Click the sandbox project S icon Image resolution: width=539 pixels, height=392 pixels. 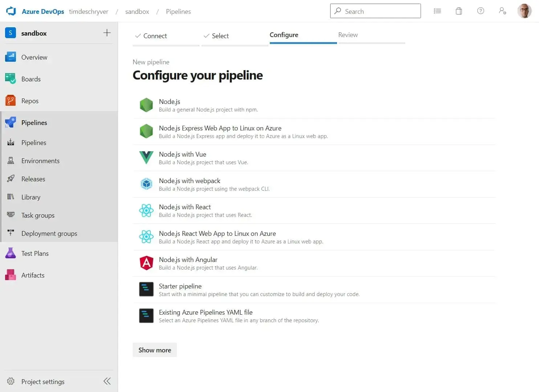tap(10, 33)
